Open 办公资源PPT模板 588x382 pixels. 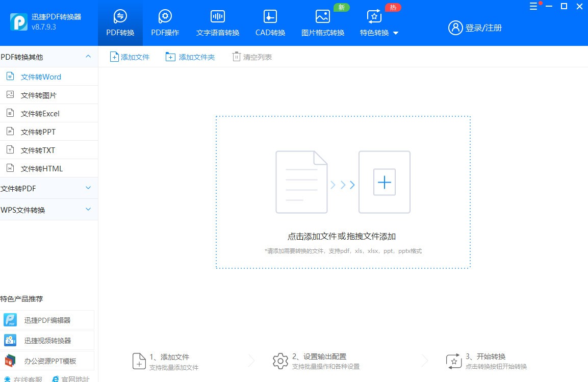pos(43,360)
